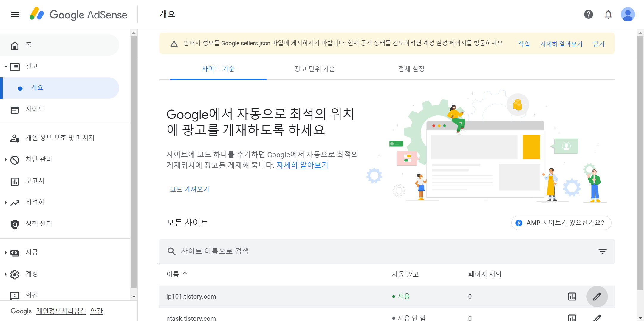Open report chart icon for ip101.tistory.com

pyautogui.click(x=572, y=297)
